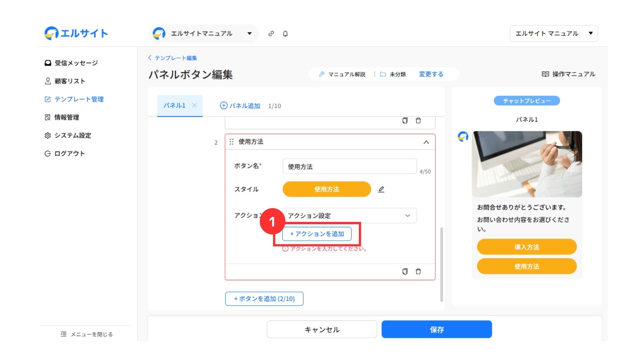Click the drag handle beside 使用方法
Image resolution: width=644 pixels, height=362 pixels.
point(231,142)
